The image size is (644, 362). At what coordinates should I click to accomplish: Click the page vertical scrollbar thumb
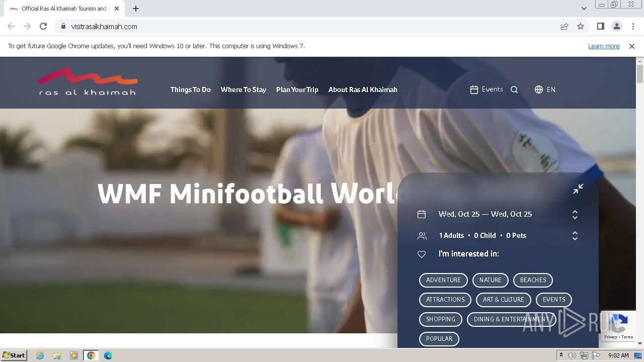point(640,73)
